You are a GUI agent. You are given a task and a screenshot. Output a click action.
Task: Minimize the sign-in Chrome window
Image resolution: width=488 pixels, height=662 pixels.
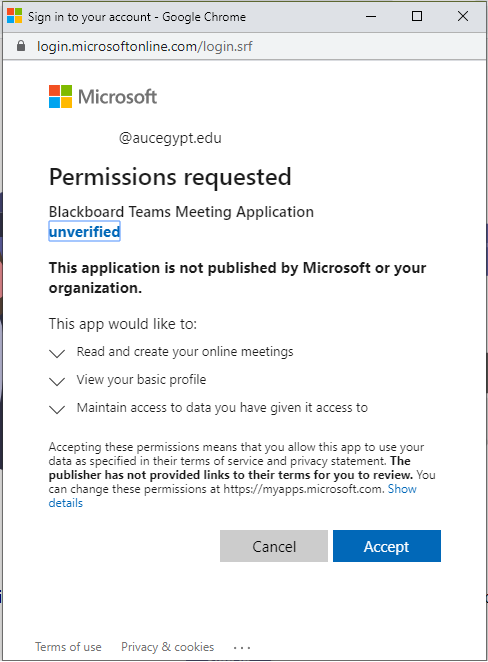(x=371, y=16)
